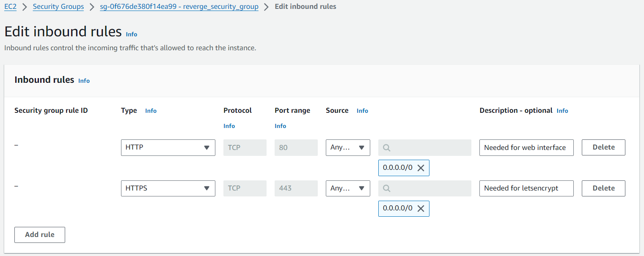
Task: Click the 'Security group rule ID' column header
Action: (x=51, y=110)
